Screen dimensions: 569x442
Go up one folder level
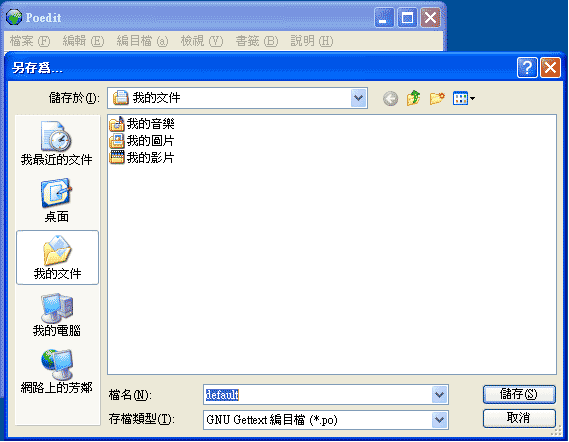tap(414, 98)
